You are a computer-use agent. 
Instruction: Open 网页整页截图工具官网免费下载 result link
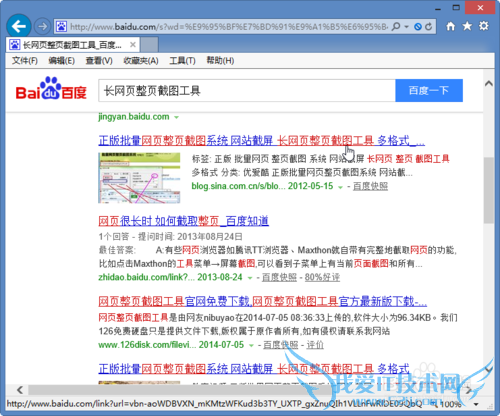(263, 302)
